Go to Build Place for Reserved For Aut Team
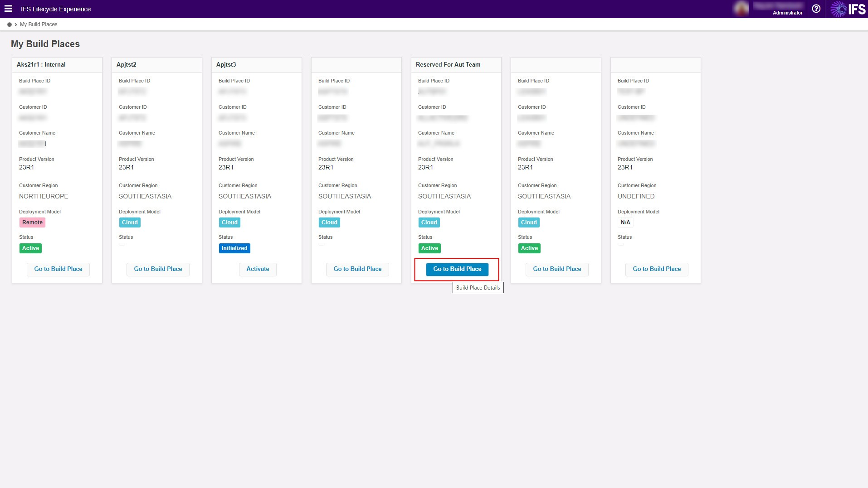 pyautogui.click(x=457, y=269)
